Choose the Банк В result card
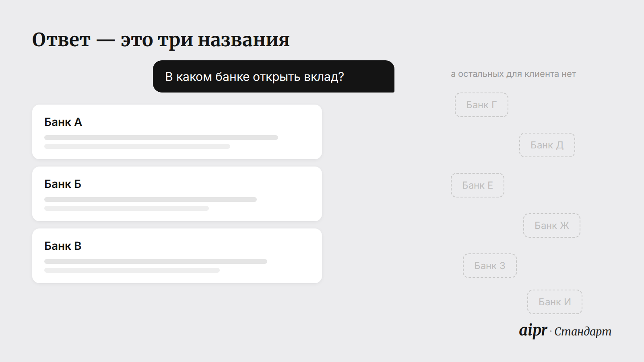 point(177,256)
